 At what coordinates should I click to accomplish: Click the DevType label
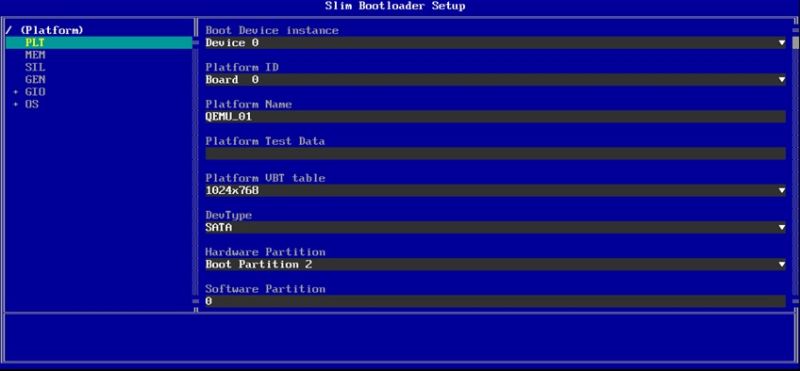pyautogui.click(x=229, y=215)
